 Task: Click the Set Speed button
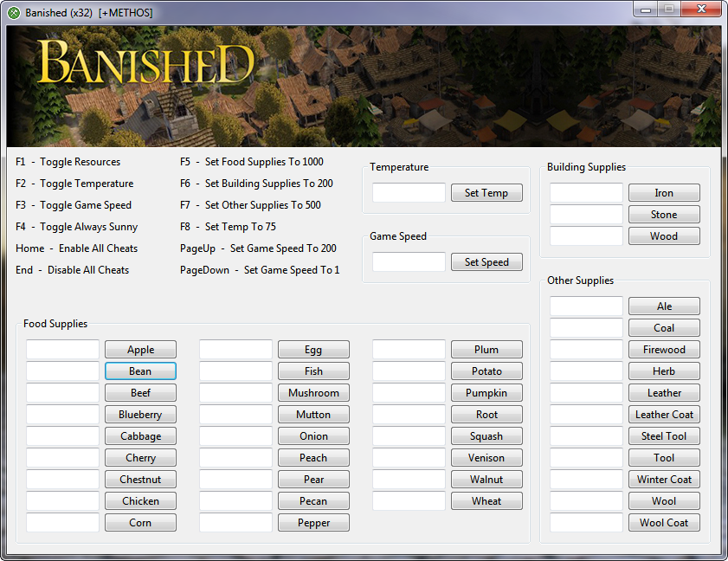pos(486,262)
